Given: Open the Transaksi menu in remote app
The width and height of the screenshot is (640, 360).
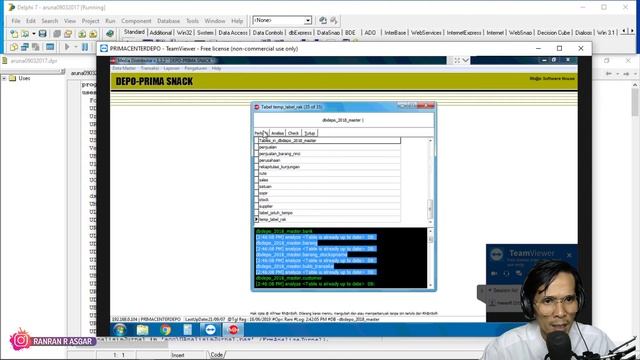Looking at the screenshot, I should point(150,68).
